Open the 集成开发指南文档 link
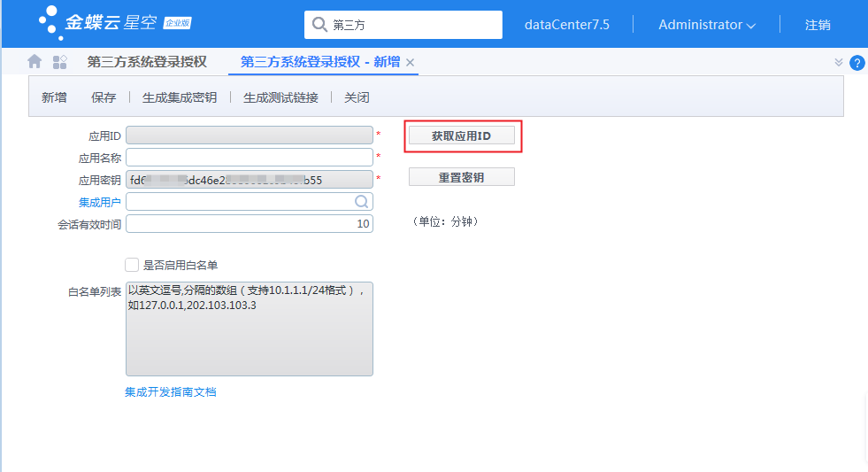Screen dimensions: 868x472 (x=171, y=391)
